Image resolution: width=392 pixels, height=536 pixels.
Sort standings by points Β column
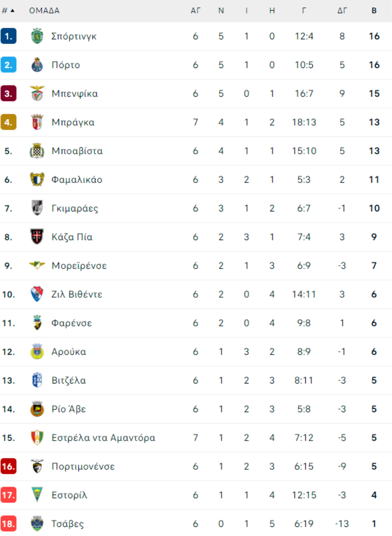[374, 11]
